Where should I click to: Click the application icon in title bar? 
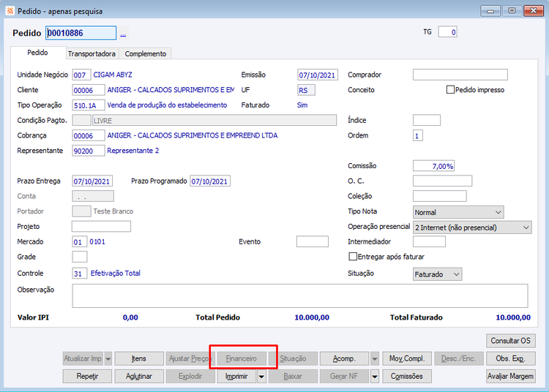tap(10, 11)
